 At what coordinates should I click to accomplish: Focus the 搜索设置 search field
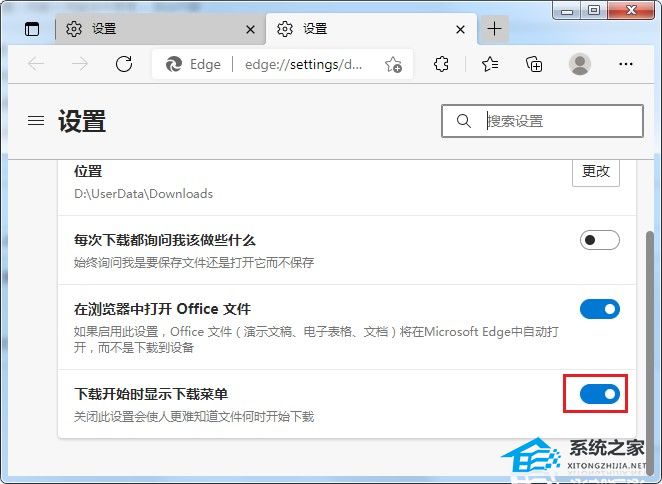coord(542,121)
